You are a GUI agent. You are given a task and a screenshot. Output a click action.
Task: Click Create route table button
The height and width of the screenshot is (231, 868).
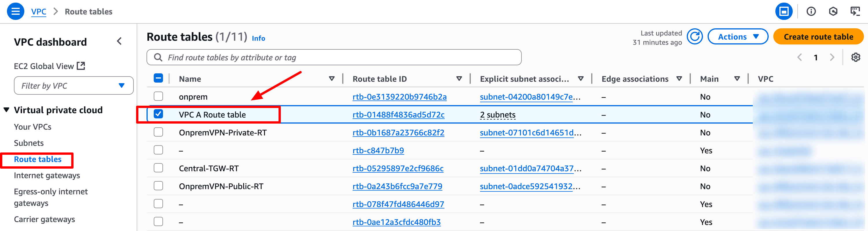click(818, 37)
